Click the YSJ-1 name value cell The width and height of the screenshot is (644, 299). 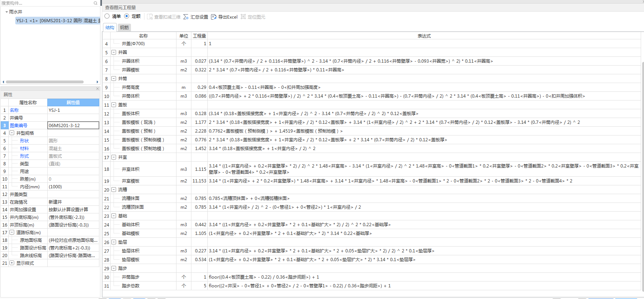click(73, 110)
